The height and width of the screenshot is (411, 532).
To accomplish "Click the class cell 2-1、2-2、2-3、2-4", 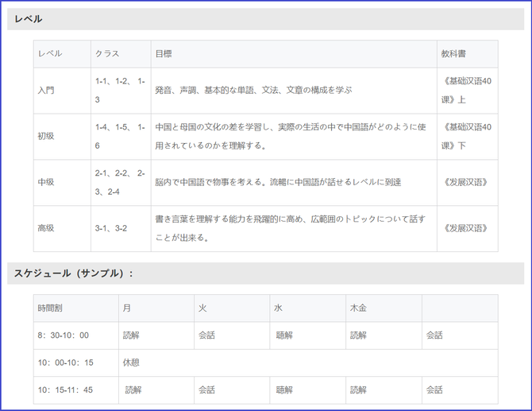I will tap(121, 182).
